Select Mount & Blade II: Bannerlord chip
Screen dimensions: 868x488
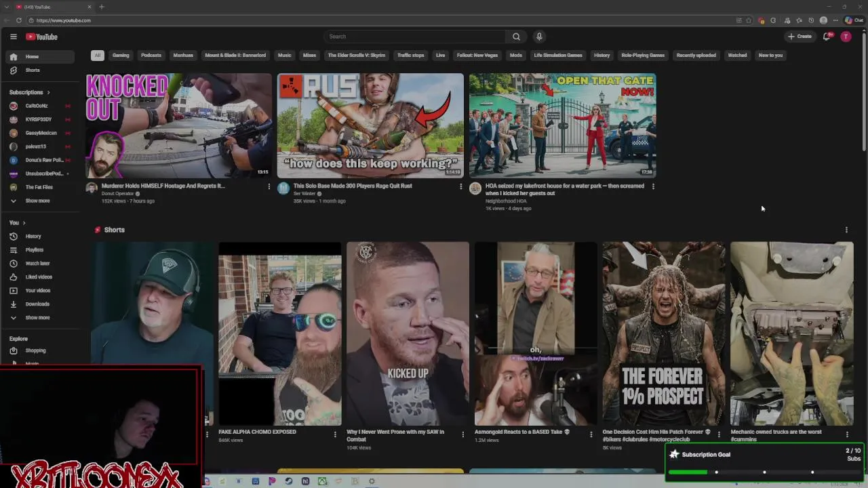point(235,56)
